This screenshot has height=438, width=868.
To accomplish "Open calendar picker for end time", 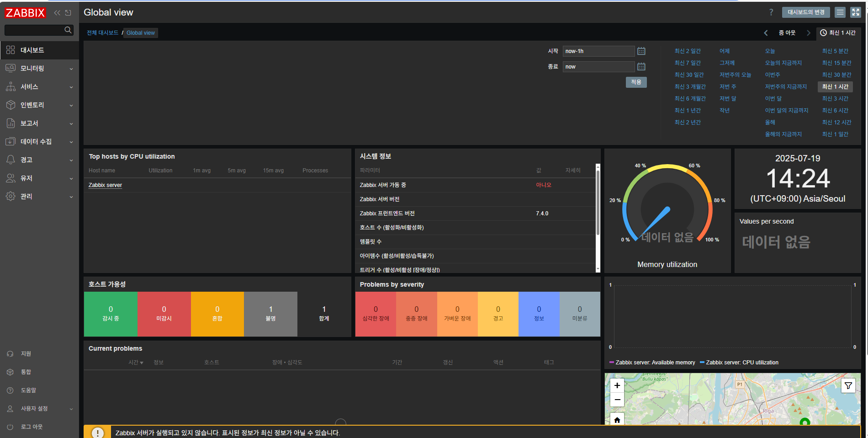I will (641, 67).
